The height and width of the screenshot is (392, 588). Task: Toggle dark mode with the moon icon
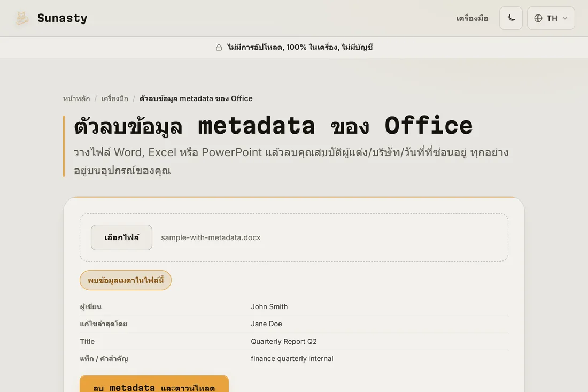tap(510, 18)
